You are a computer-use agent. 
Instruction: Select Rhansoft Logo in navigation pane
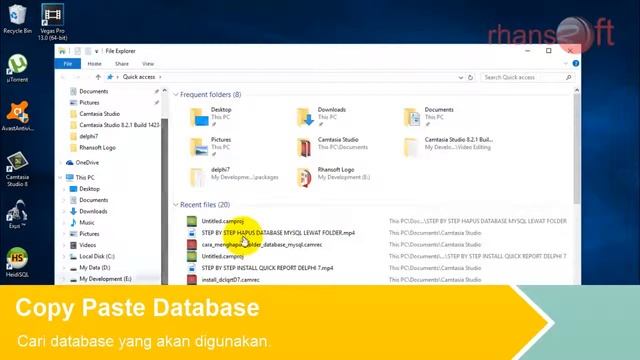pos(98,147)
